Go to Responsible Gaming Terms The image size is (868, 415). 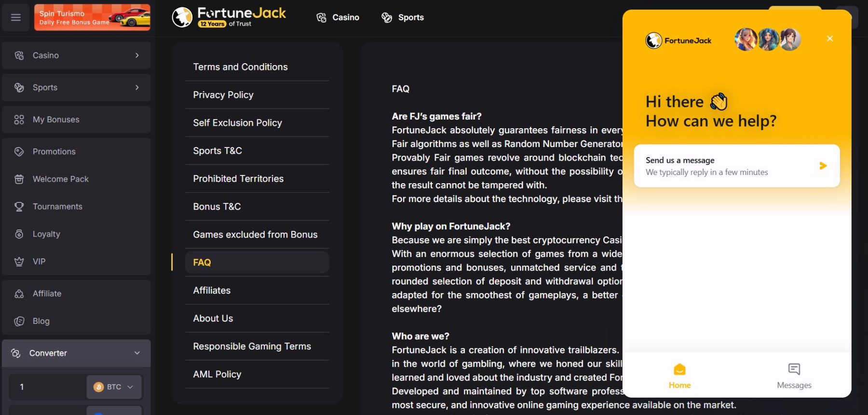click(252, 347)
